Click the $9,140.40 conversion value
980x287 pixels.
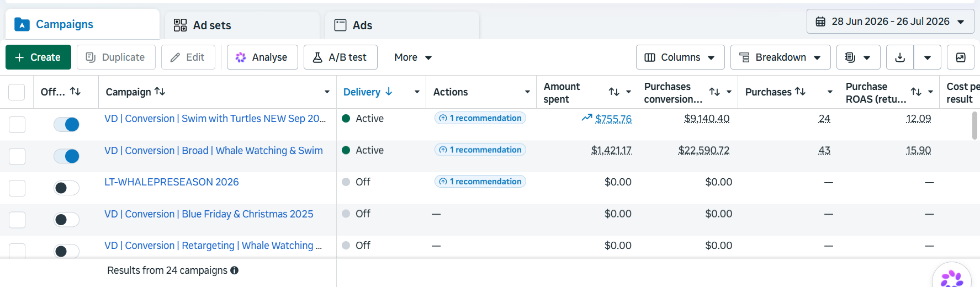(707, 119)
